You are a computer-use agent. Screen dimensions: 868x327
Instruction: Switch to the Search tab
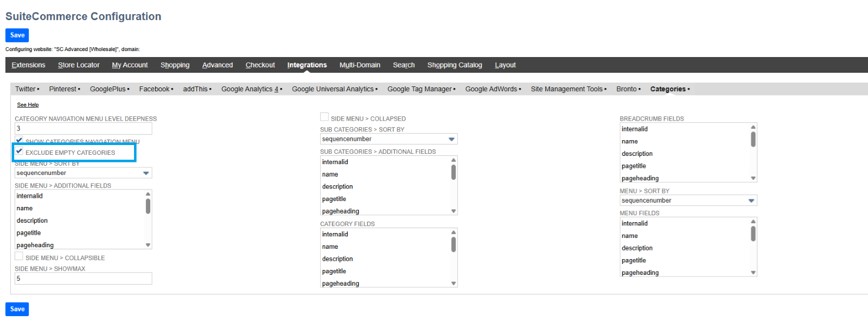pyautogui.click(x=404, y=65)
